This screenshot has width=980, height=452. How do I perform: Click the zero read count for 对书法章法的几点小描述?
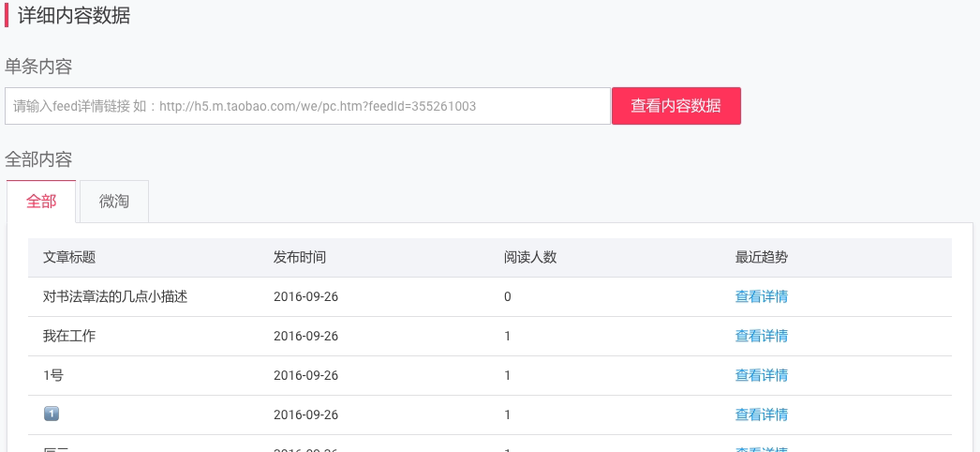tap(508, 296)
